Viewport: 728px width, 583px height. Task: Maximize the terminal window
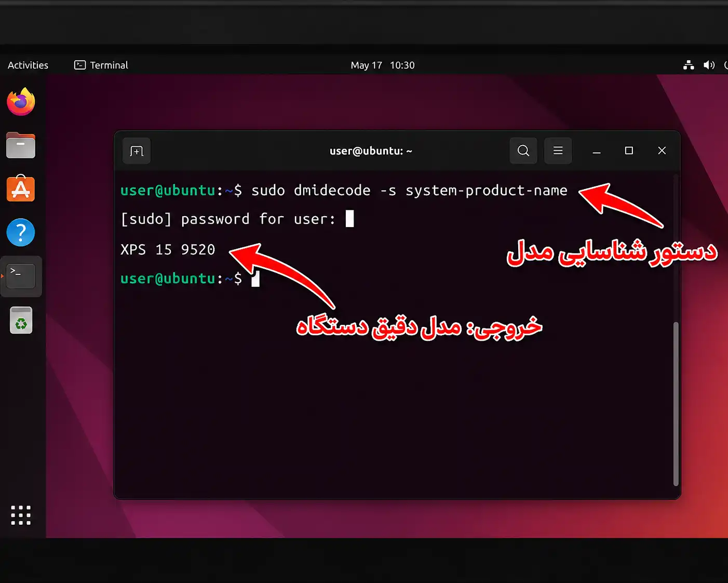tap(629, 151)
